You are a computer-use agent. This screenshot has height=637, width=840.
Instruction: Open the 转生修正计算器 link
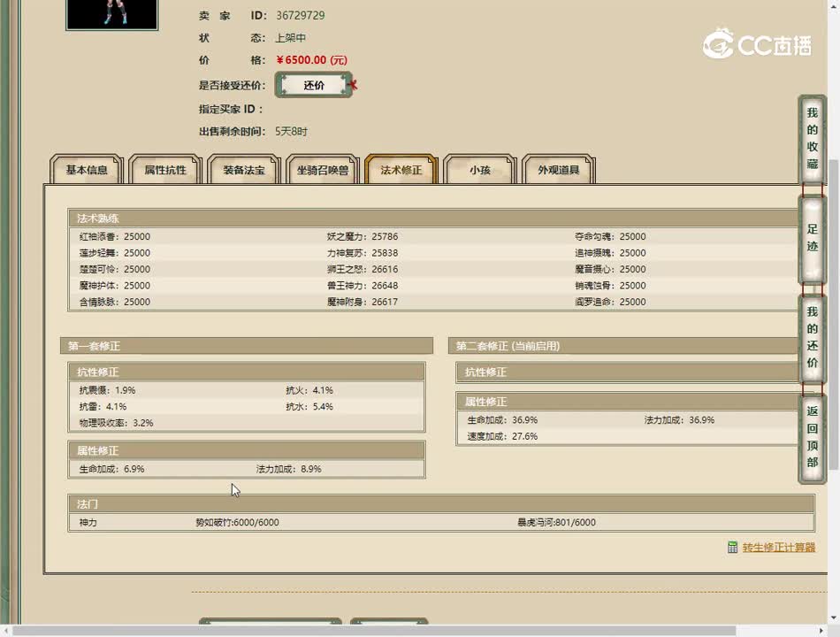[778, 548]
